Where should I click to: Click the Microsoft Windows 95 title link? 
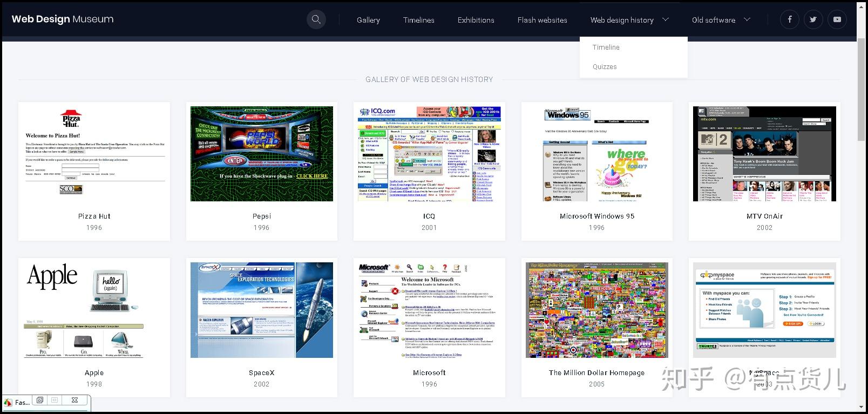click(597, 216)
